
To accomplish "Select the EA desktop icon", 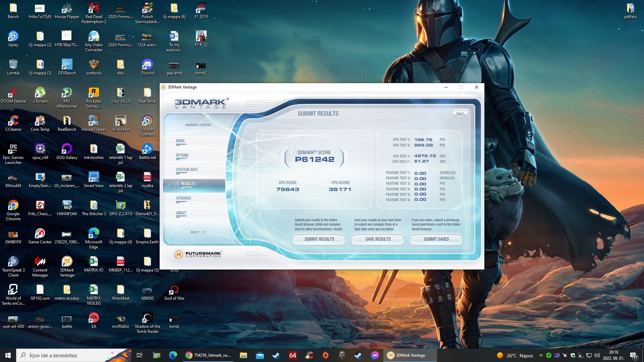I will (x=94, y=321).
